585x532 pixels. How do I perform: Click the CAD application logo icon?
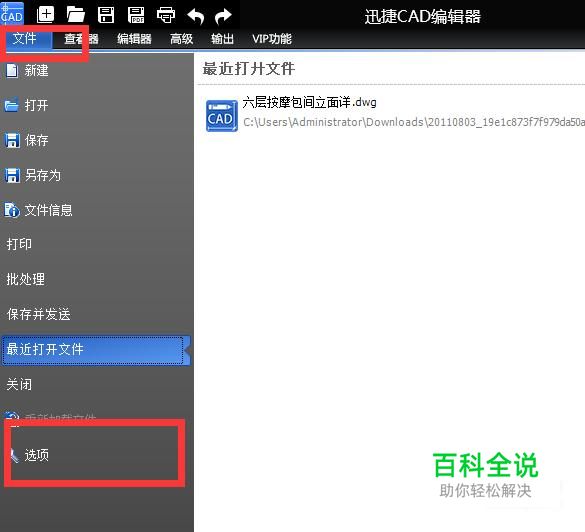[x=12, y=13]
